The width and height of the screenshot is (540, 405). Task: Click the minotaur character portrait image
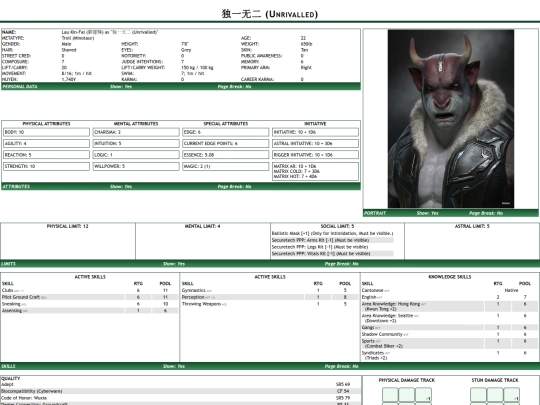[x=450, y=118]
